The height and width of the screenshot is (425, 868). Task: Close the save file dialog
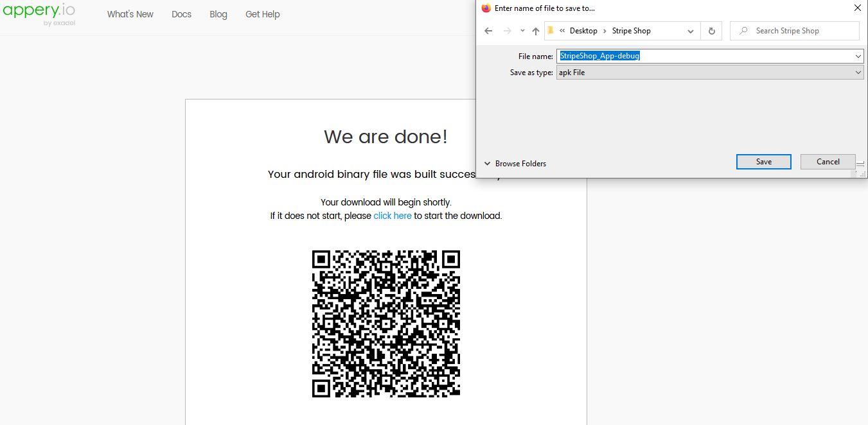click(857, 8)
